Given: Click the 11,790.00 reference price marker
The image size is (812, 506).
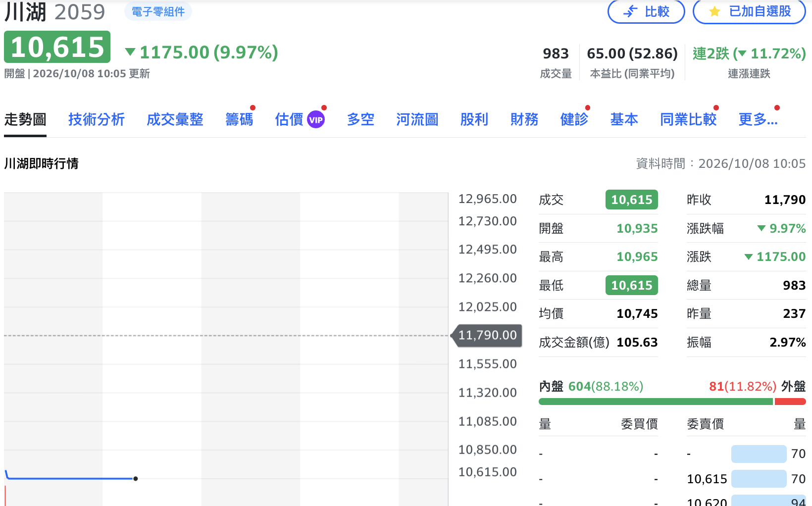Looking at the screenshot, I should 487,335.
